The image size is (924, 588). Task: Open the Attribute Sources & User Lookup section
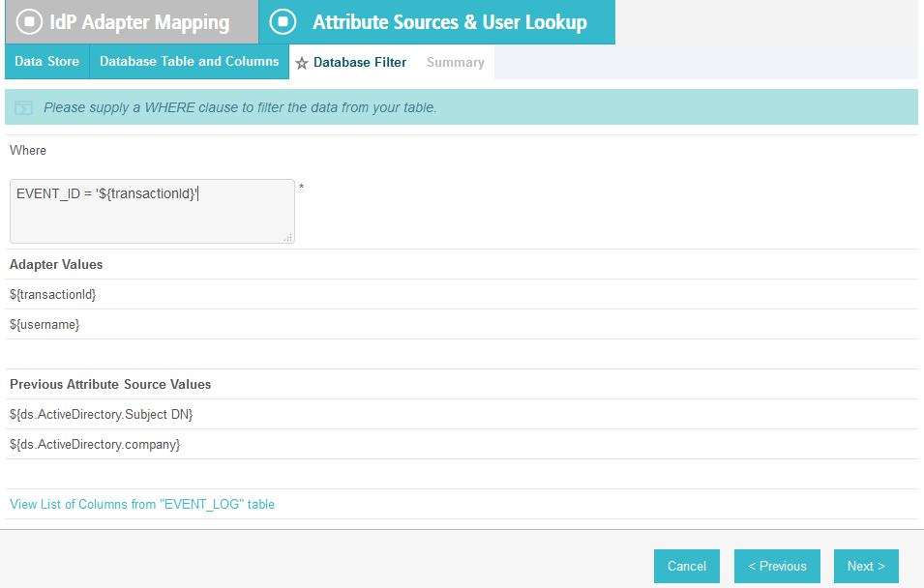pyautogui.click(x=436, y=22)
